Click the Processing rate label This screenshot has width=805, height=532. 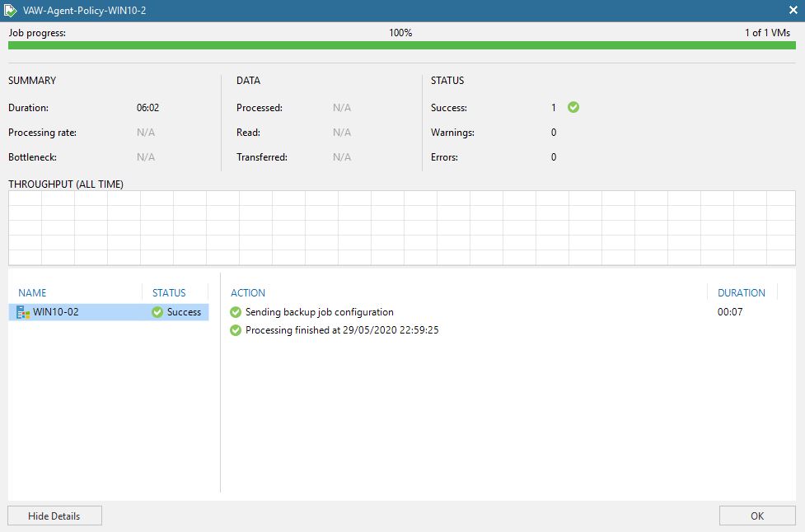tap(43, 133)
